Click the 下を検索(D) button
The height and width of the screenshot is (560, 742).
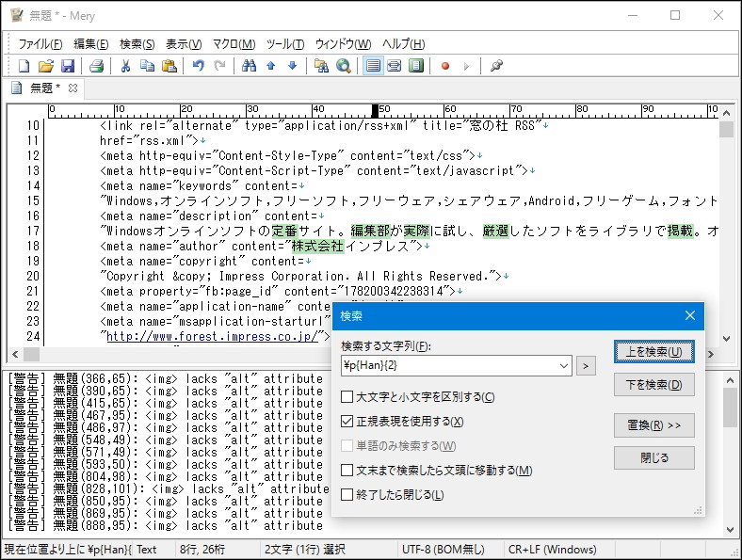654,385
